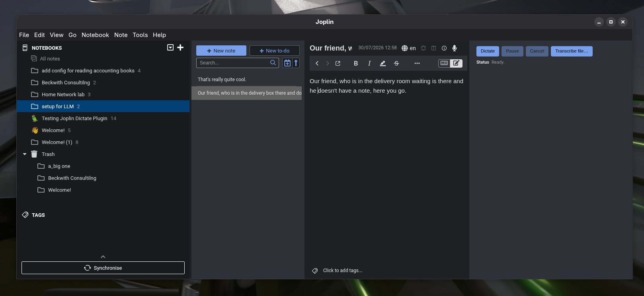Viewport: 644px width, 296px height.
Task: Set an alarm with bell icon
Action: click(423, 48)
